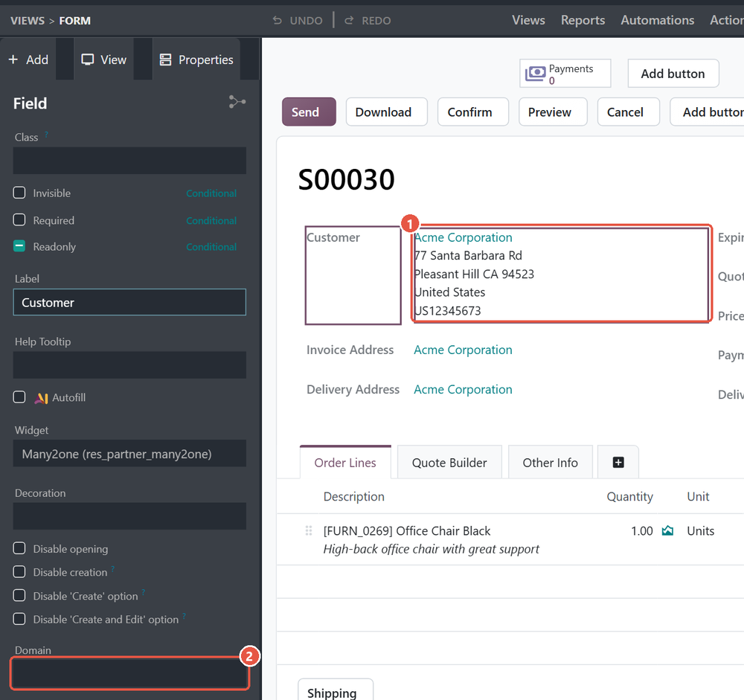Click the forecast chart icon next to quantity

pos(667,530)
